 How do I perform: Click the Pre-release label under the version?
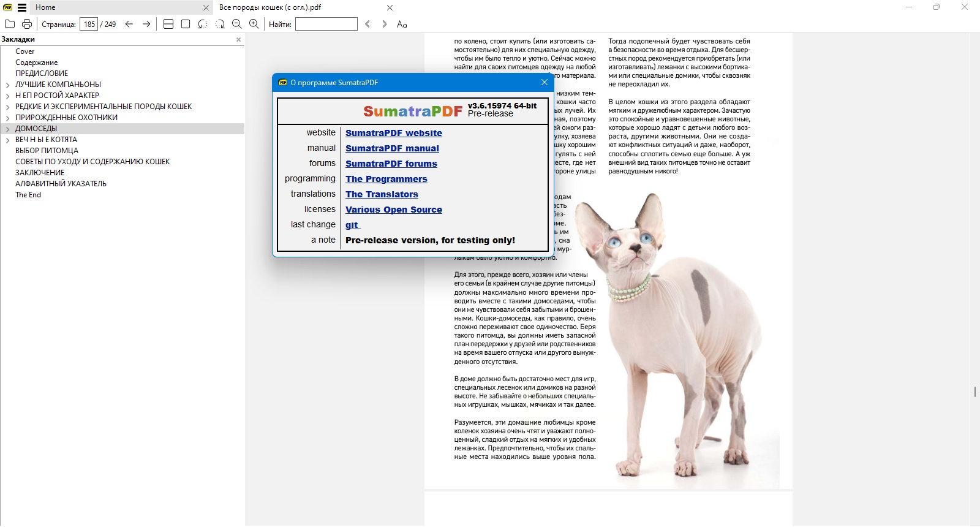click(x=491, y=113)
